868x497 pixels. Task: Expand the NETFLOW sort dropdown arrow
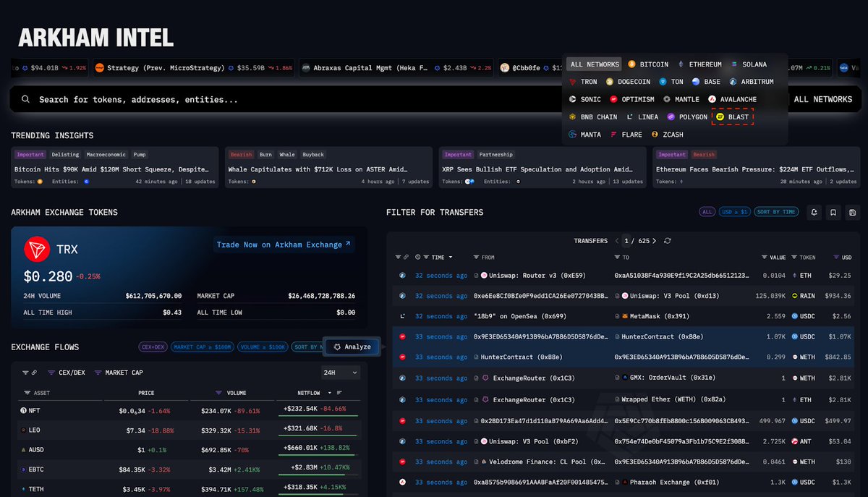point(328,393)
